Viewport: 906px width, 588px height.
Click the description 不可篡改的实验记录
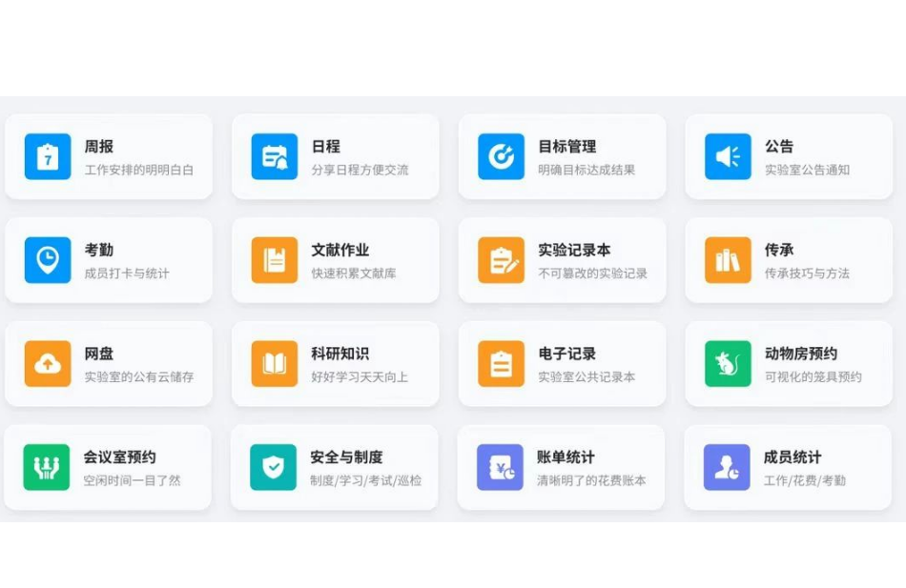592,274
